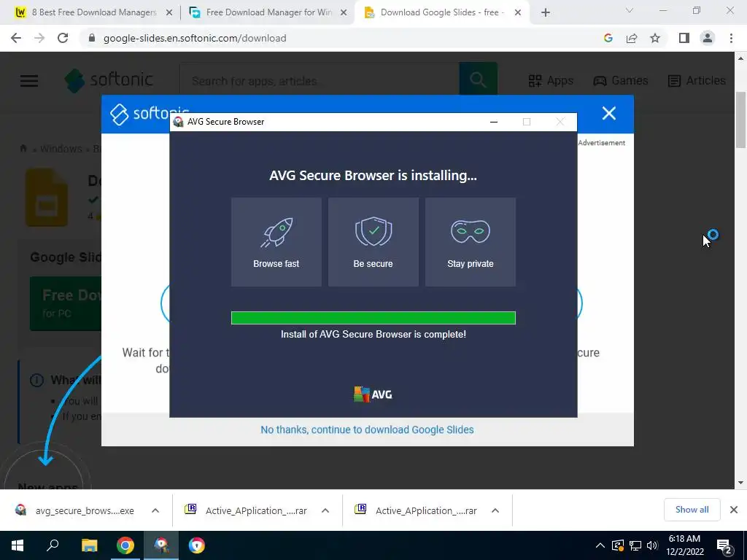Open the notification center icon
Screen dimensions: 747x560
[x=724, y=545]
